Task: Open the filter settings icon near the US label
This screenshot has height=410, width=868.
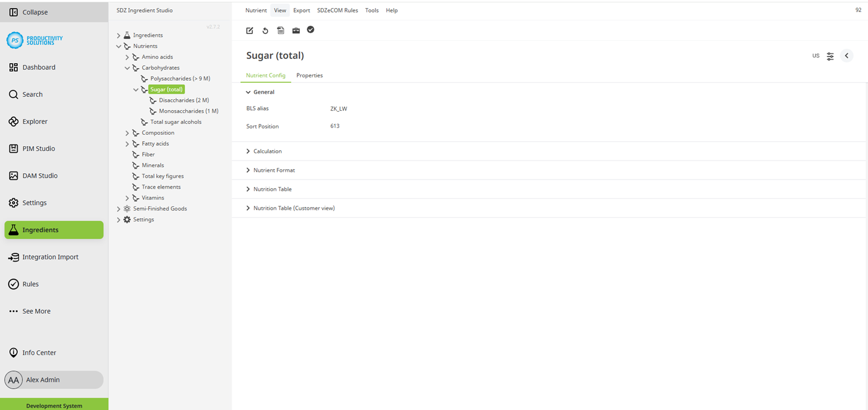Action: point(830,56)
